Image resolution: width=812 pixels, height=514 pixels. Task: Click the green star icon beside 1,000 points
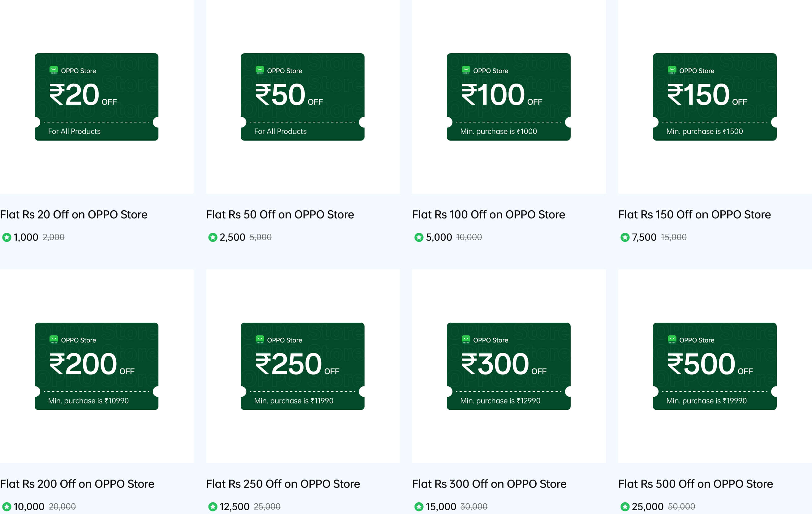click(x=7, y=237)
